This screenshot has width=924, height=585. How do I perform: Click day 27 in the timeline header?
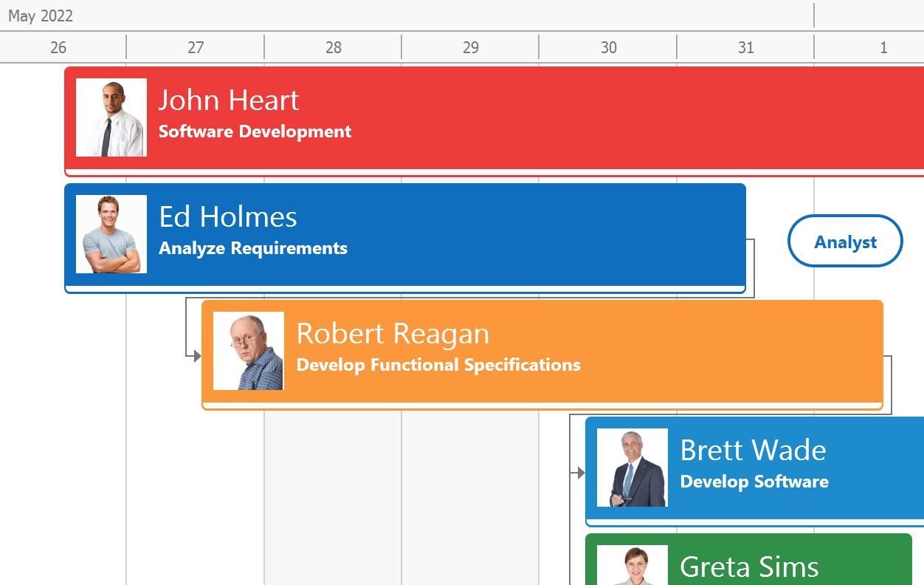[196, 48]
